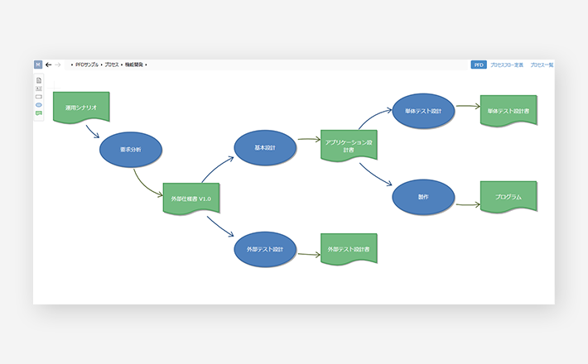Go back with the left arrow

pyautogui.click(x=48, y=65)
